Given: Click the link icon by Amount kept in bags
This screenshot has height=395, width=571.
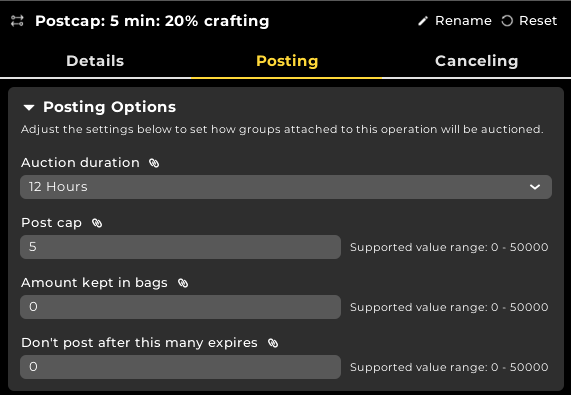Looking at the screenshot, I should (x=183, y=283).
